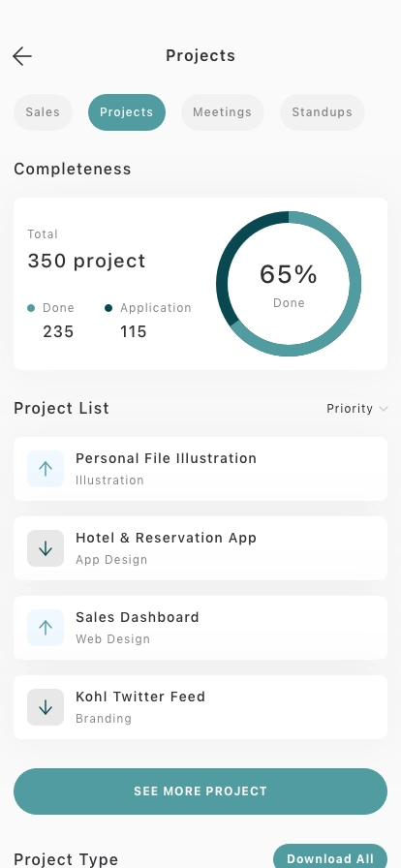
Task: Tap the See More Project button
Action: coord(200,791)
